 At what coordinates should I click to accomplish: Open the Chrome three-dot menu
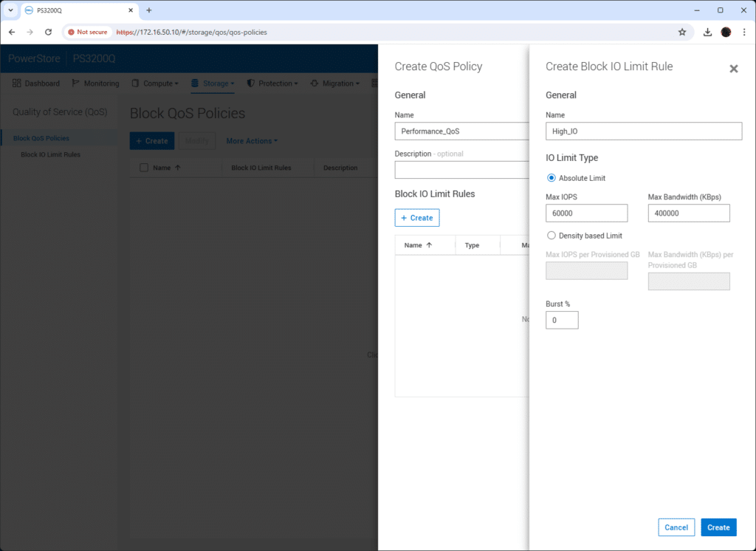pyautogui.click(x=744, y=32)
